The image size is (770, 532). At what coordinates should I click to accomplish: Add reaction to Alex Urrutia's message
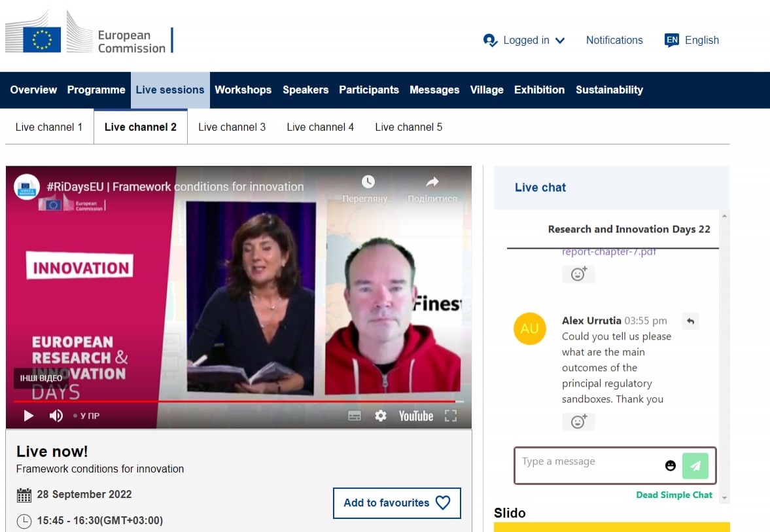click(x=578, y=421)
